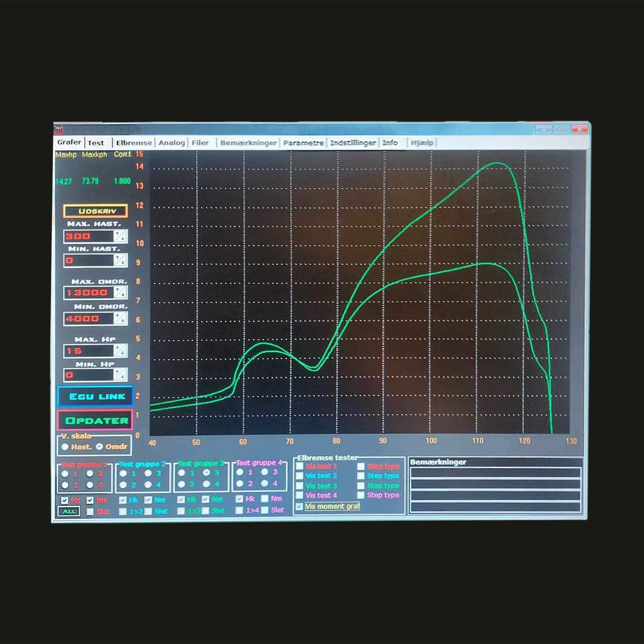Click the Max. HP spinner arrows

pos(120,350)
